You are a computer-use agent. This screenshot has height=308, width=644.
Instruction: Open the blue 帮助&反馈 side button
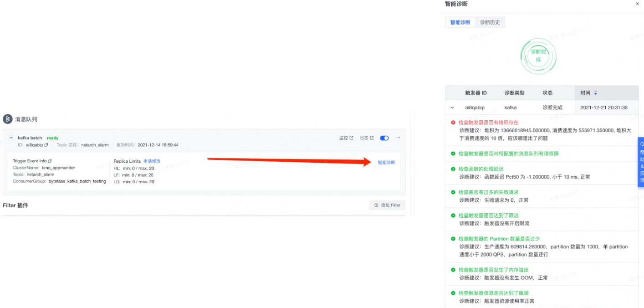(641, 162)
